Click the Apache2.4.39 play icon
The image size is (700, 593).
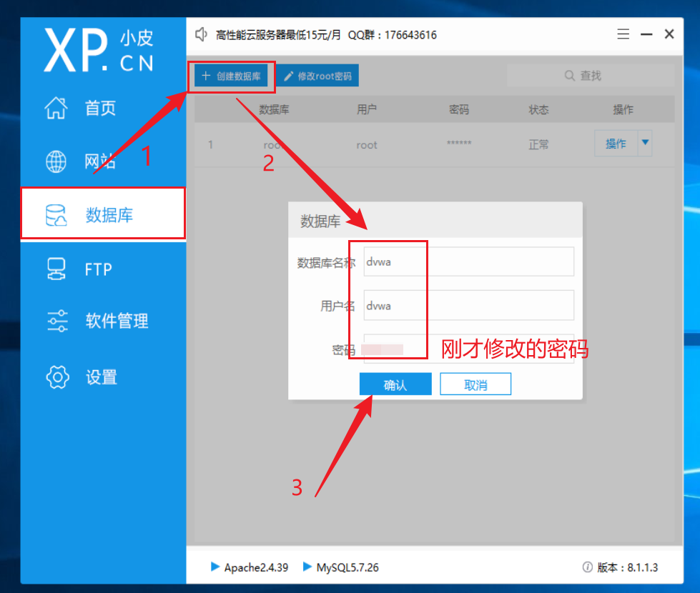coord(215,567)
